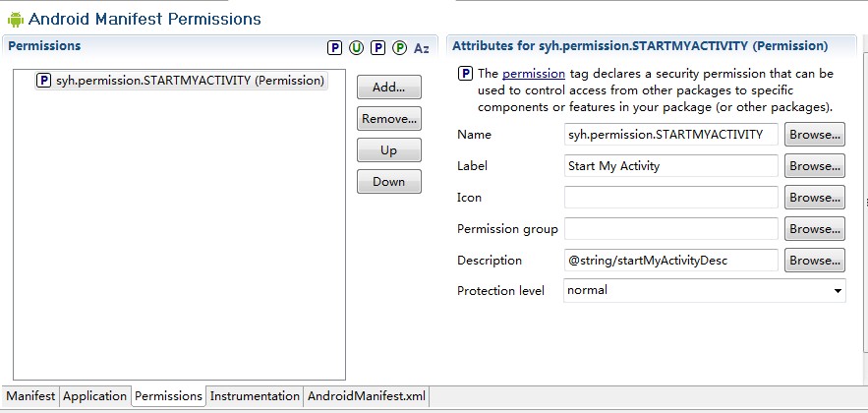868x413 pixels.
Task: Click the second square P filter icon
Action: click(378, 47)
